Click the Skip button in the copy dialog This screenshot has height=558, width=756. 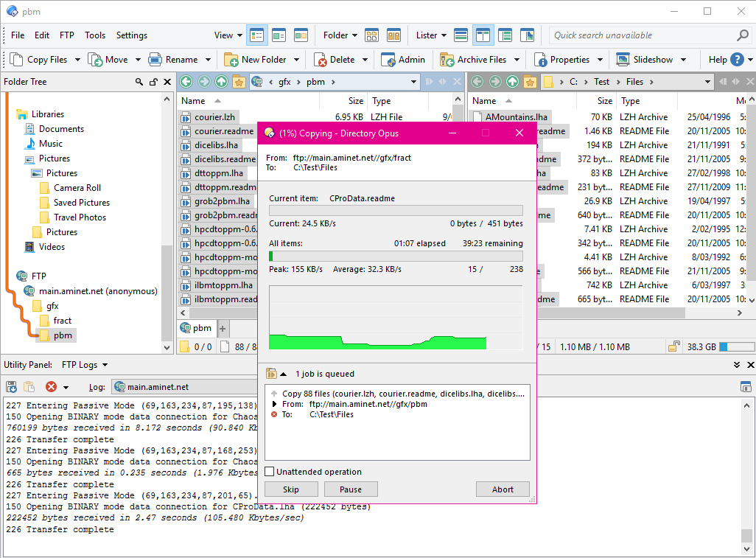pyautogui.click(x=290, y=489)
